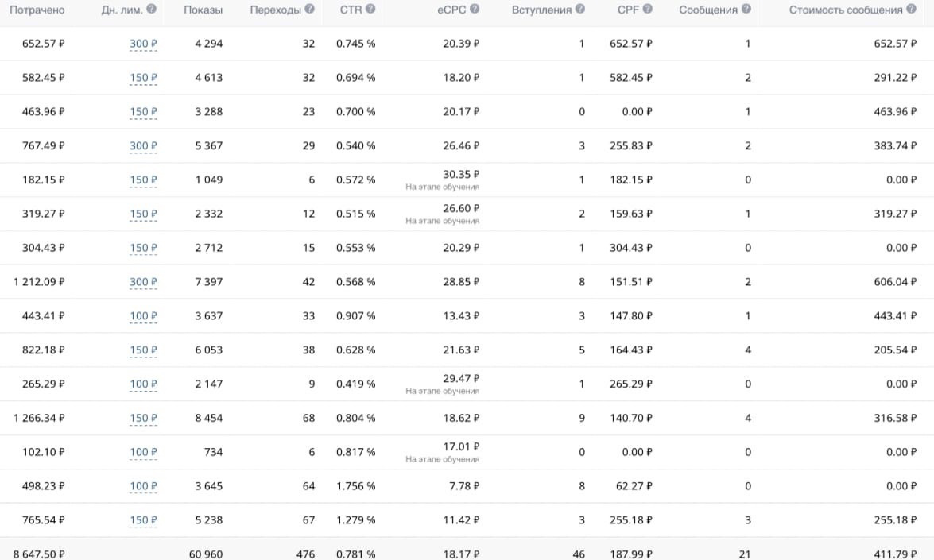Click help icon next to Дн. лим. header
934x560 pixels.
point(151,9)
